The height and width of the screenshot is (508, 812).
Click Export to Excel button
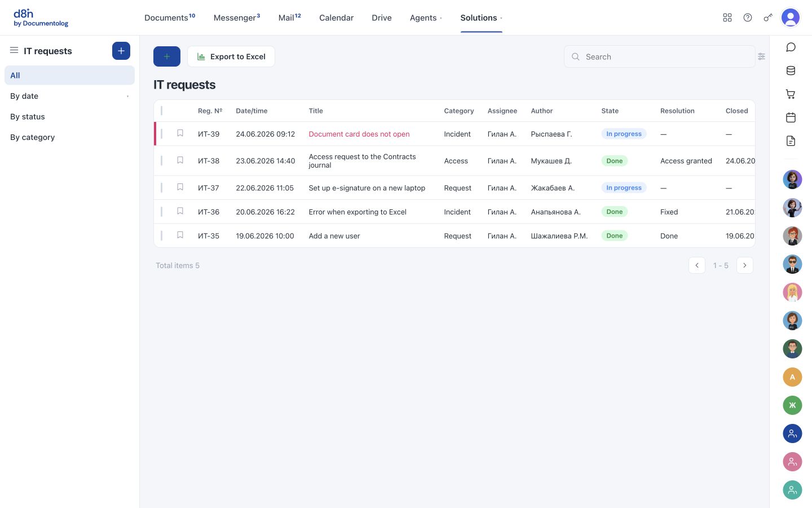point(231,56)
